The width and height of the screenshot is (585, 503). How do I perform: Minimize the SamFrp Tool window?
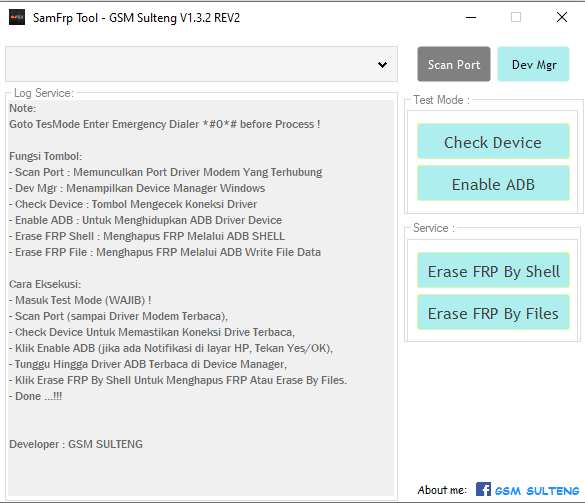pos(471,17)
